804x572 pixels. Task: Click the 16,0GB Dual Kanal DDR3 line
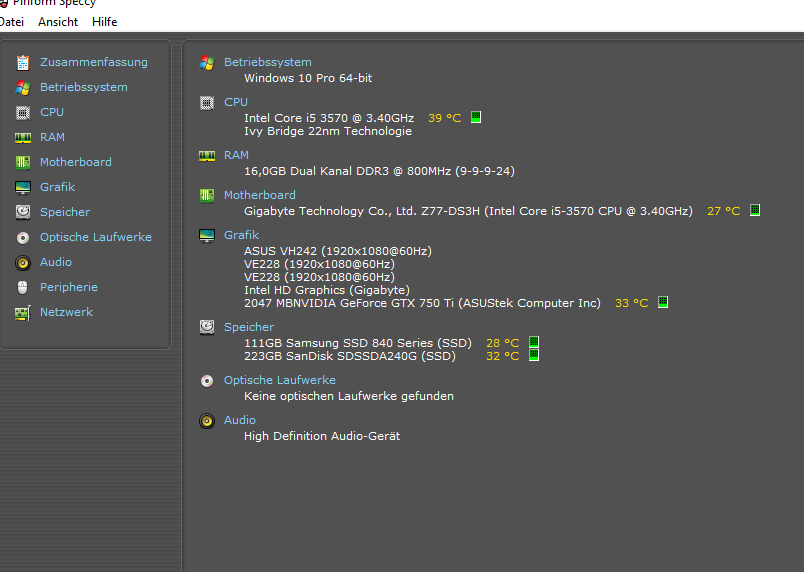pyautogui.click(x=379, y=171)
